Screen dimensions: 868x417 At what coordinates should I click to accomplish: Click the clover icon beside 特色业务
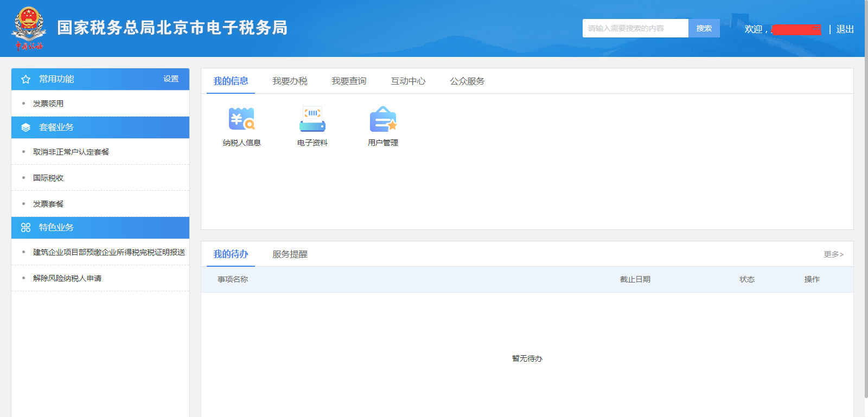pyautogui.click(x=25, y=228)
